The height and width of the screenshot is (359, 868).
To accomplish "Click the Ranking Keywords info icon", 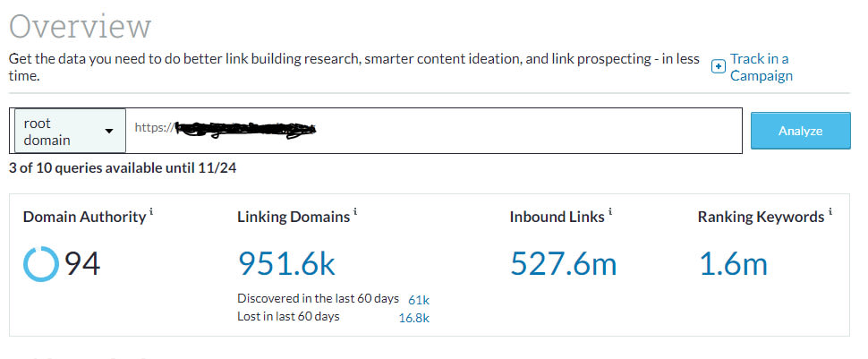I will (830, 212).
